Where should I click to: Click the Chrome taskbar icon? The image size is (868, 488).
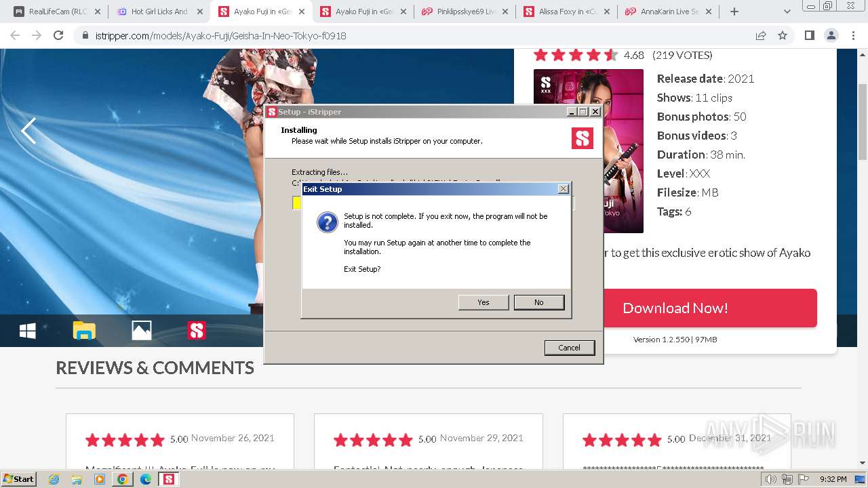[x=123, y=479]
